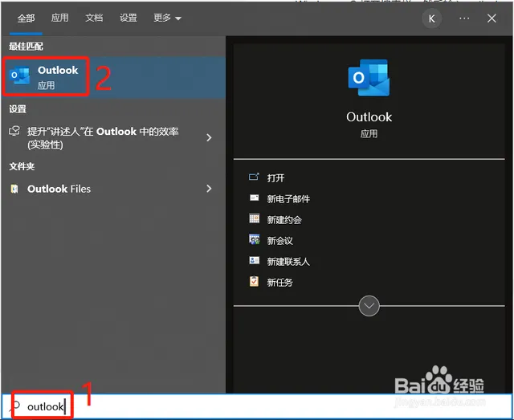Click the Narrator settings icon beside 提升"讲述人"

[x=14, y=131]
